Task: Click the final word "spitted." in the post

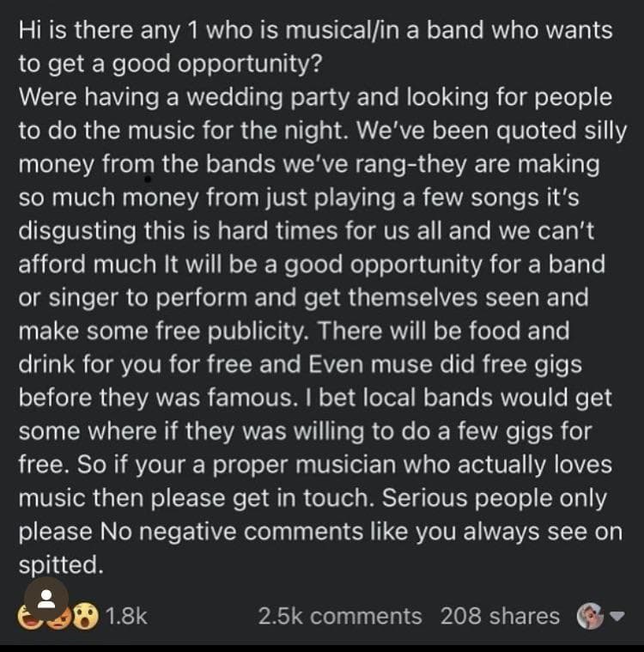Action: click(x=60, y=565)
